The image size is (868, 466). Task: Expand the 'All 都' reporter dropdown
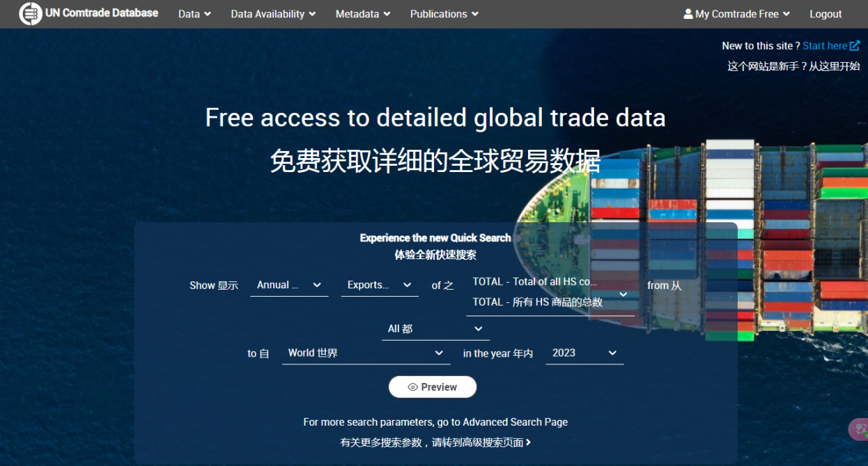pos(435,328)
